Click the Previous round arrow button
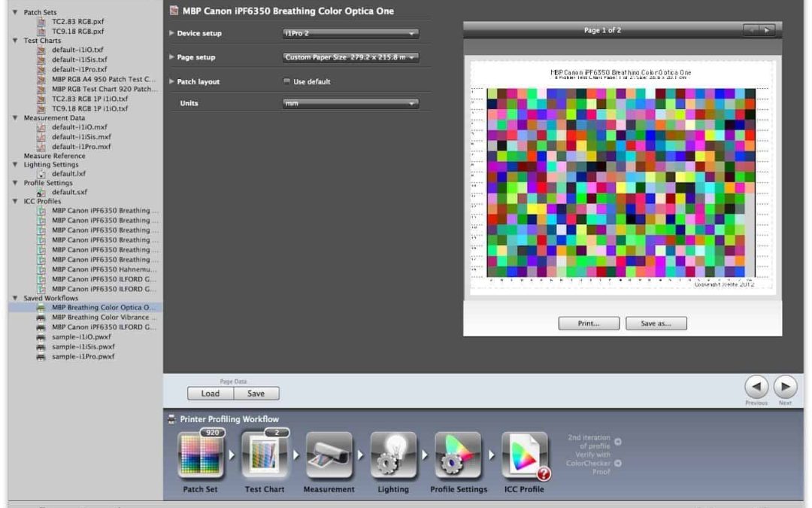Viewport: 812px width, 508px height. click(x=756, y=387)
